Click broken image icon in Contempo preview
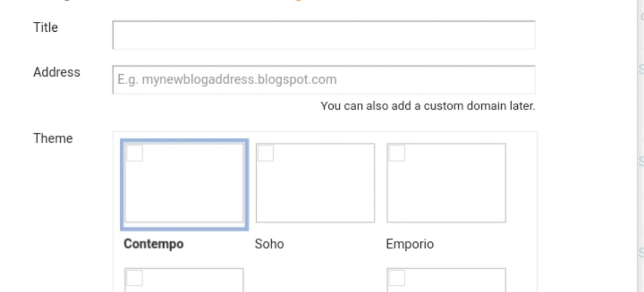The height and width of the screenshot is (292, 644). [x=135, y=153]
